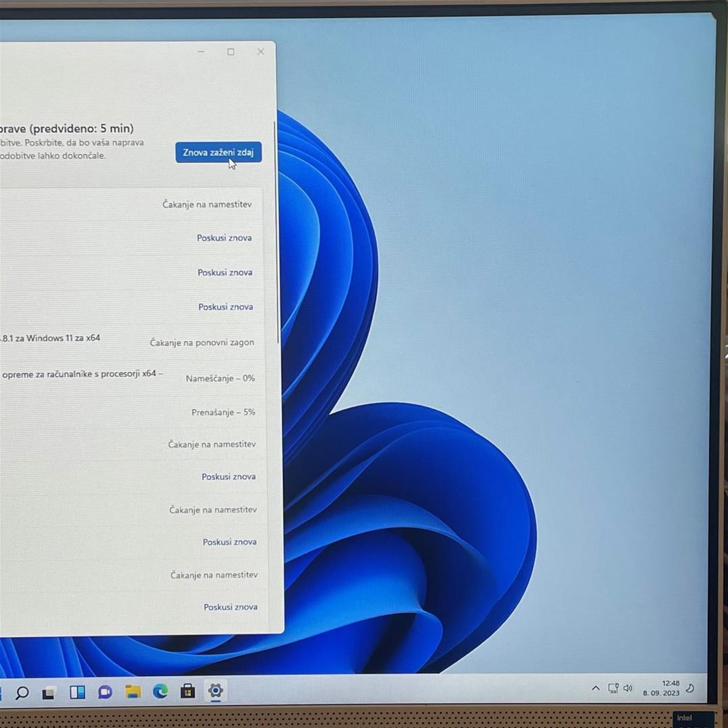Close the Windows Update settings window
The height and width of the screenshot is (728, 728).
coord(260,52)
